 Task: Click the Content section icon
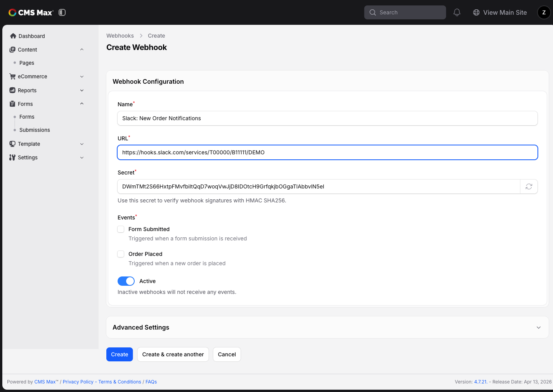click(12, 50)
